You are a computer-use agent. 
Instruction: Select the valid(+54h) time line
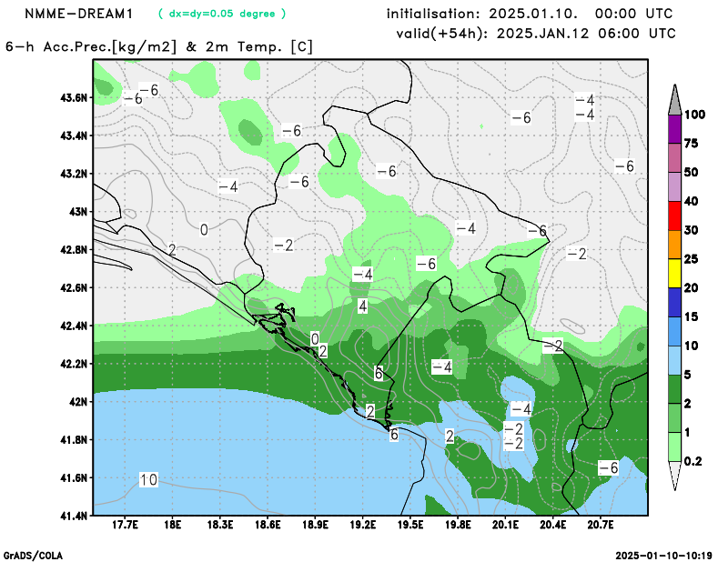pos(535,34)
